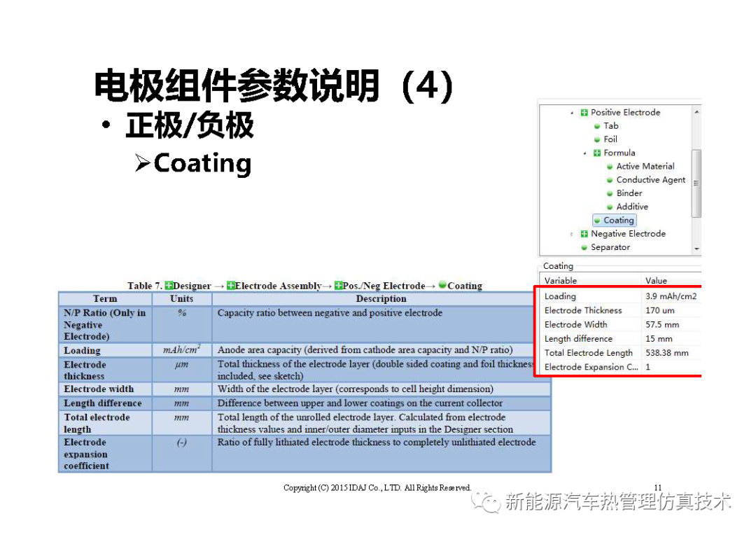The image size is (756, 535).
Task: Click the Electrode width term cell
Action: [x=105, y=389]
